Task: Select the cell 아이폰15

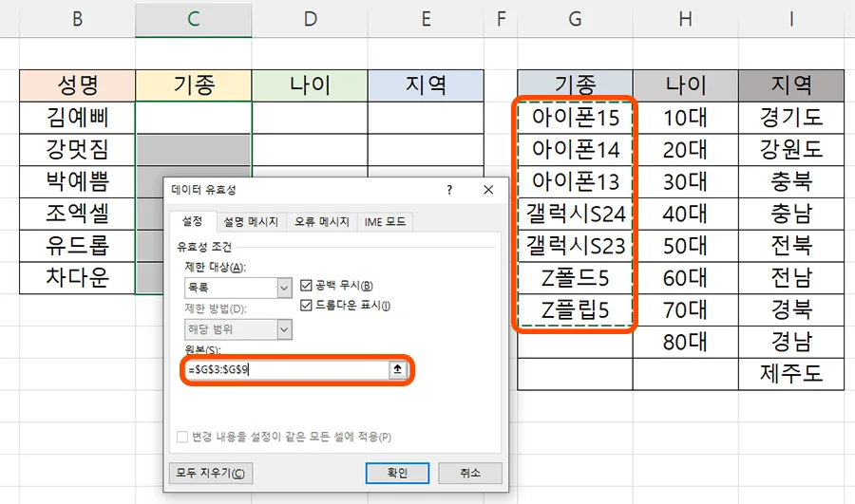Action: 576,118
